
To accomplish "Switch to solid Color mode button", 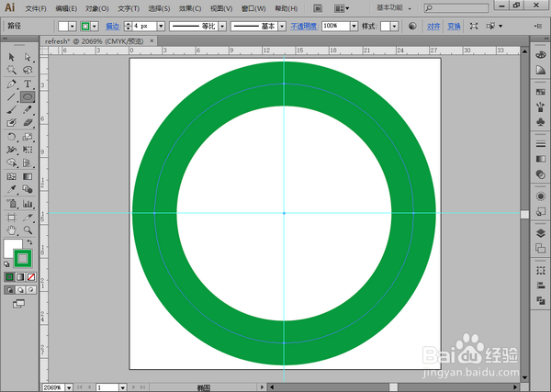I will [9, 277].
